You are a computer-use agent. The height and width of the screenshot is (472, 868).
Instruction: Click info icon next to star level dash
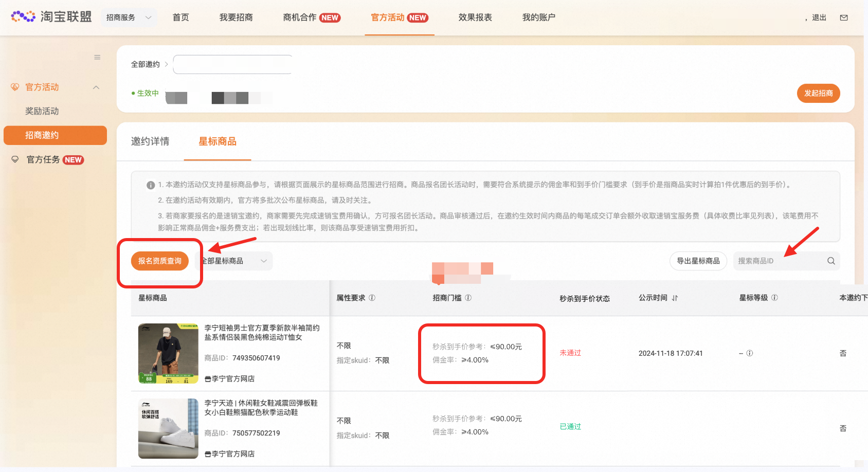tap(750, 353)
